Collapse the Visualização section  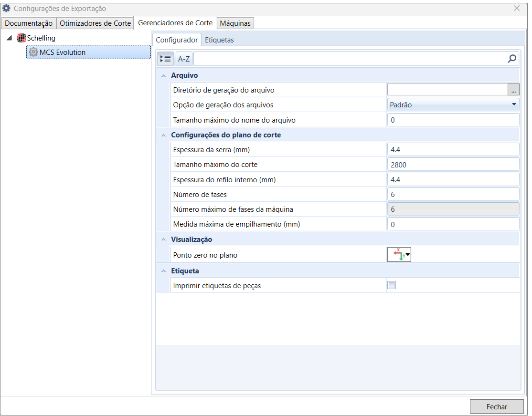[x=164, y=239]
